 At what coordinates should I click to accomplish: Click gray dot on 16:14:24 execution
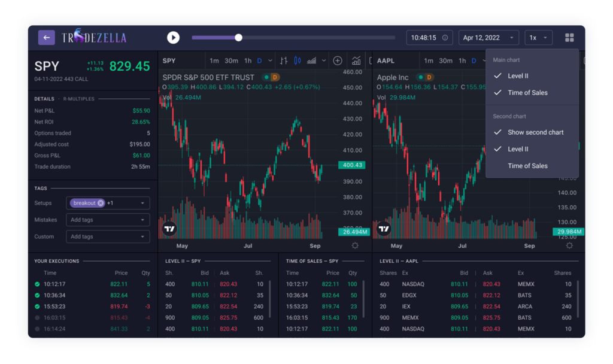(37, 329)
